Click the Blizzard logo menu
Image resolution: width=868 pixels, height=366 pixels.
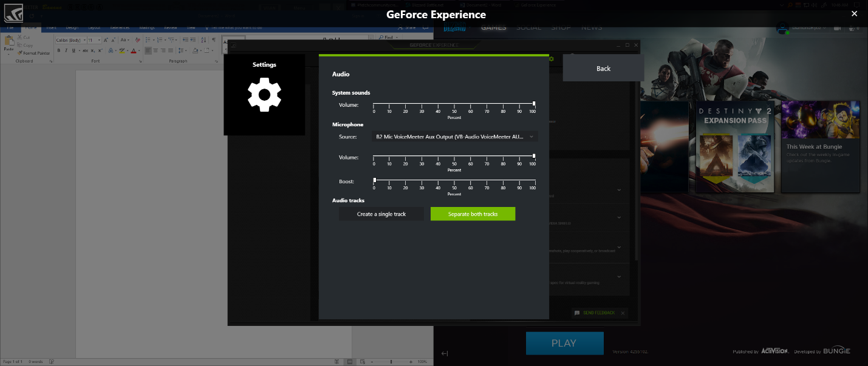point(454,27)
